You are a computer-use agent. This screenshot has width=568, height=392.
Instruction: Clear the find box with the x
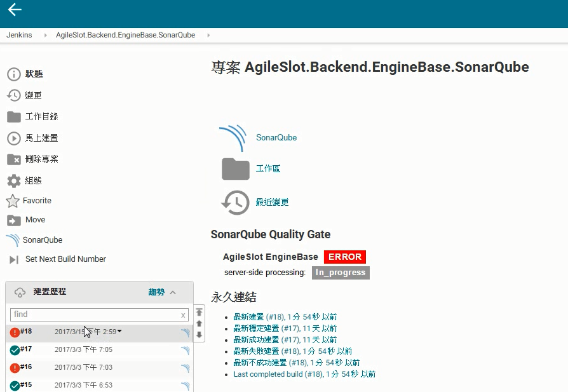pos(183,315)
